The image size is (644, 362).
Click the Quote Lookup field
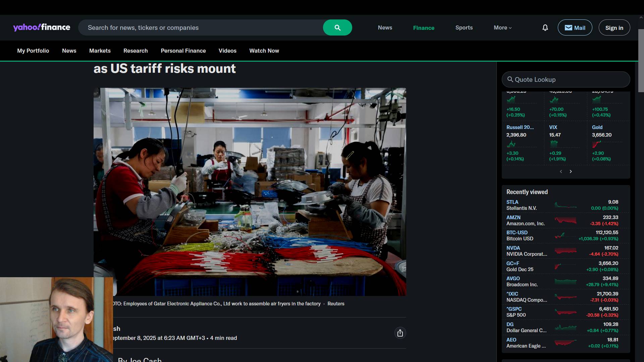566,79
